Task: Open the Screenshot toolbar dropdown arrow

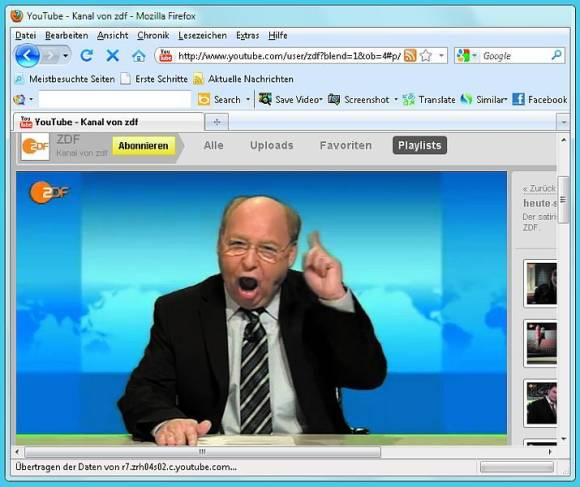Action: 396,99
